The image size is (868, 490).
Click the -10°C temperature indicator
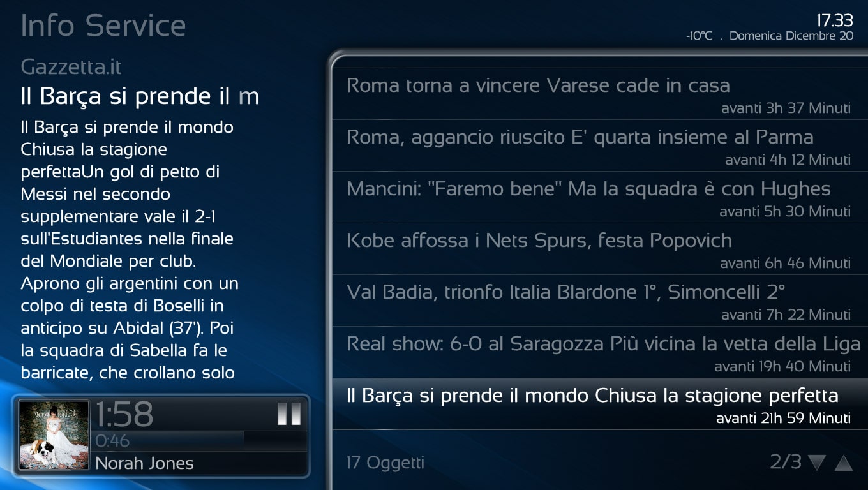[x=699, y=36]
